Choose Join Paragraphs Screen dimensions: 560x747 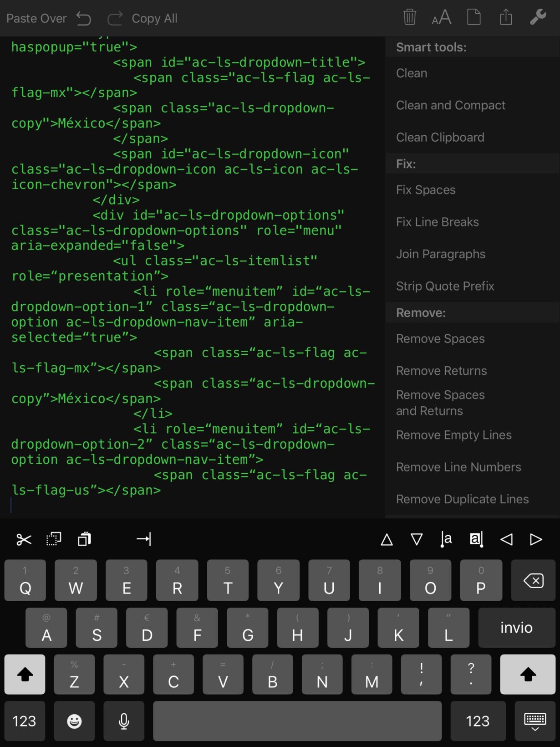pos(473,254)
